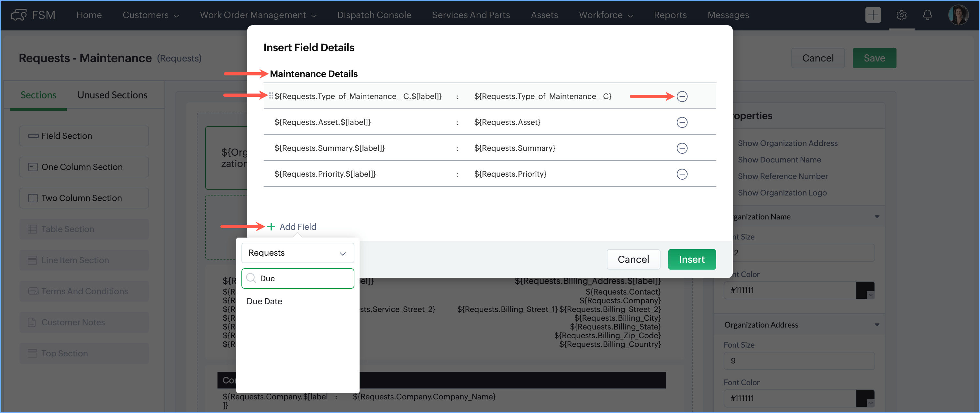Click the green Insert button
980x413 pixels.
point(691,259)
